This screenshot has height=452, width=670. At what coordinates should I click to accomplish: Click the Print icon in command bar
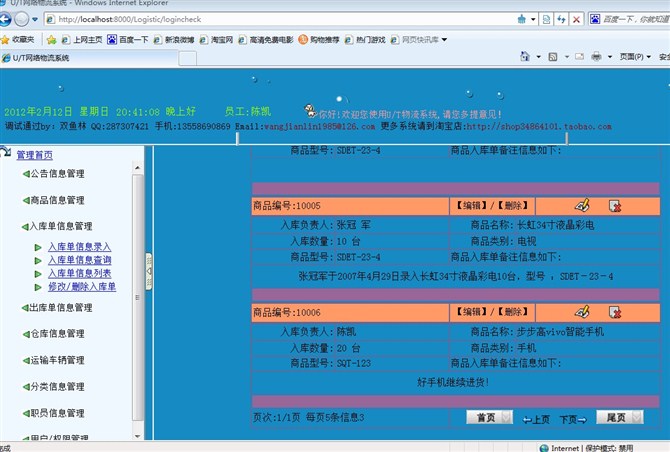click(x=597, y=56)
